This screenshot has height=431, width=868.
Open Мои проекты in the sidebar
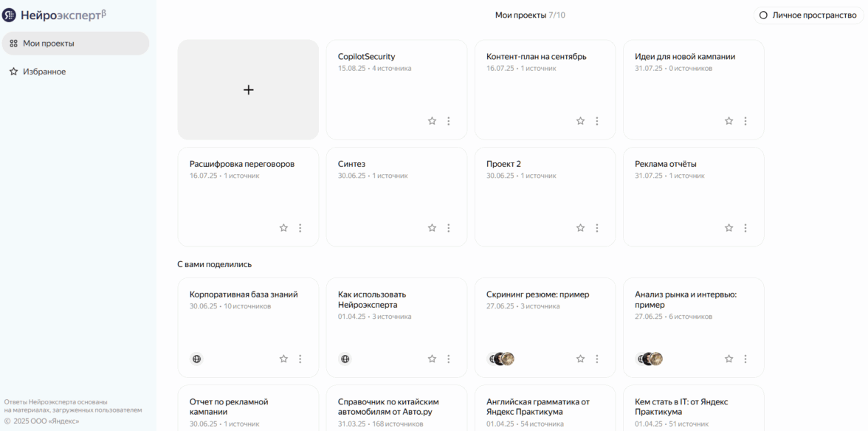[x=75, y=43]
